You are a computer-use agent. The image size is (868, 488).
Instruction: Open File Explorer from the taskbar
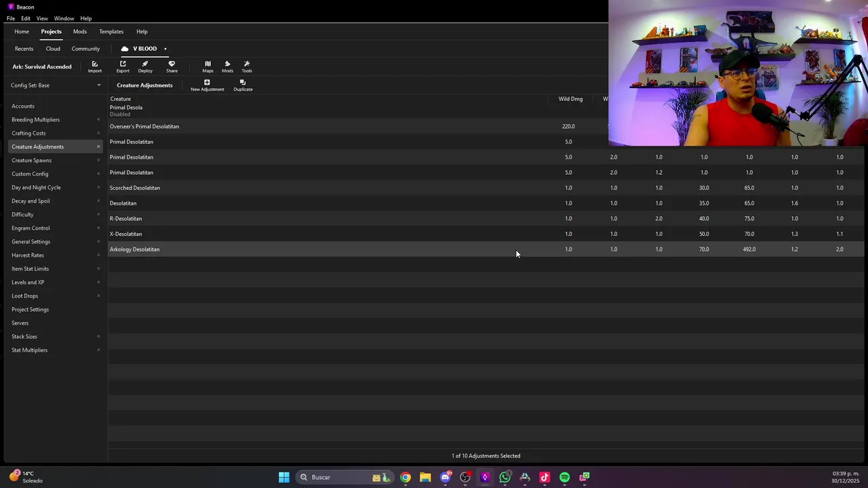[425, 477]
